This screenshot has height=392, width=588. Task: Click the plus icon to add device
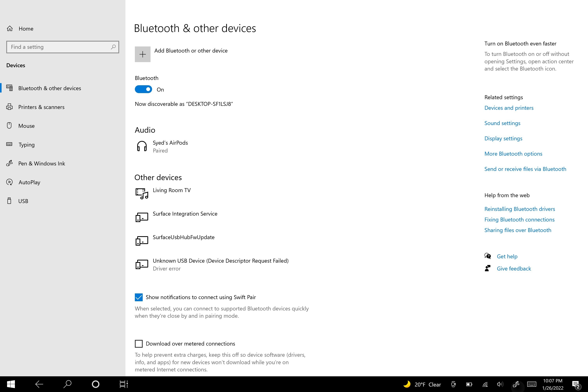tap(142, 54)
